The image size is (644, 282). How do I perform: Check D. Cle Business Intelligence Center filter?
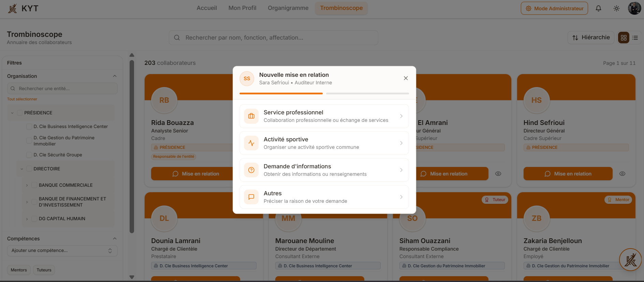click(29, 126)
